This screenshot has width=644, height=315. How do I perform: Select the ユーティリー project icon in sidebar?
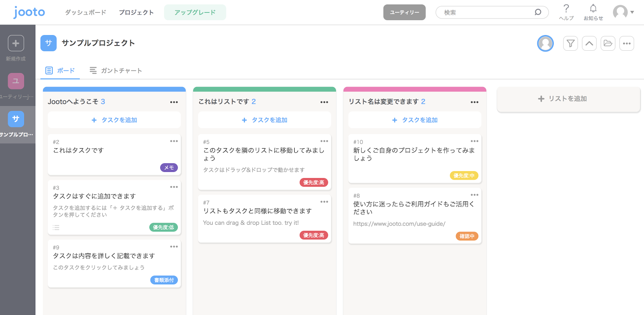(16, 81)
